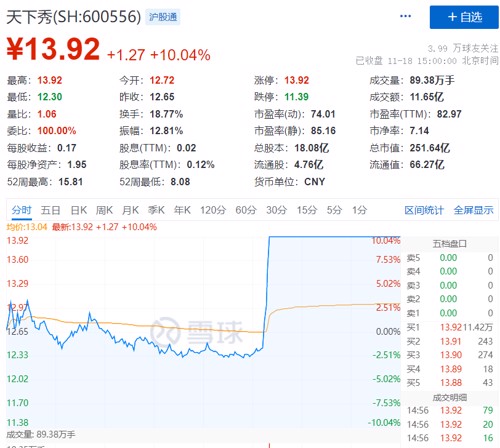Switch to the 五日 chart tab
Viewport: 500px width, 448px height.
(x=50, y=210)
